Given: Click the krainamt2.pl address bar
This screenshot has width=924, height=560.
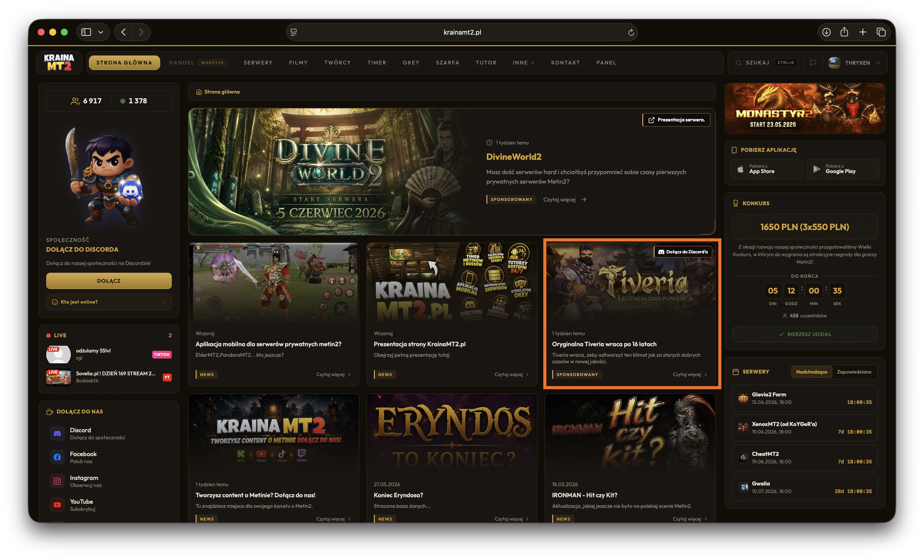Looking at the screenshot, I should coord(462,32).
